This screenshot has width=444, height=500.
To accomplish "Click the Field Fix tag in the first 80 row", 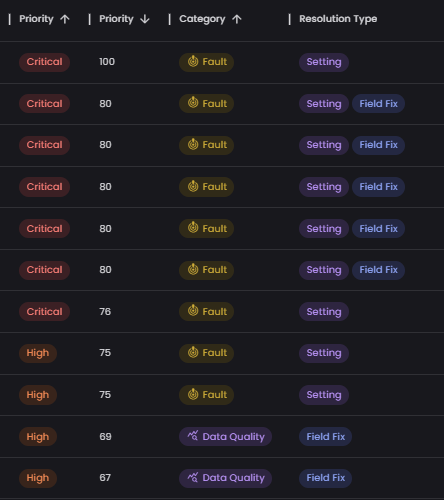I will 378,104.
